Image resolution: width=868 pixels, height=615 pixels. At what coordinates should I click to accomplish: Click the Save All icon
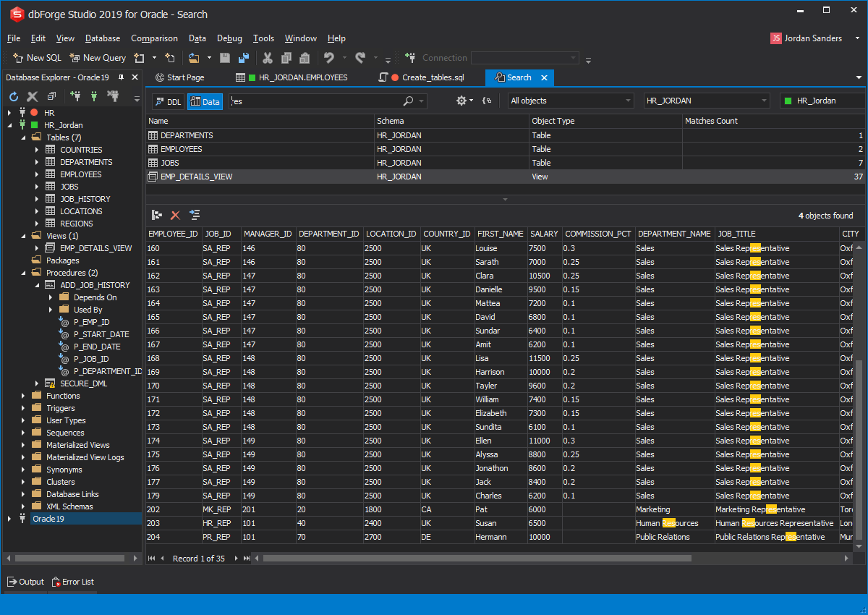point(243,58)
